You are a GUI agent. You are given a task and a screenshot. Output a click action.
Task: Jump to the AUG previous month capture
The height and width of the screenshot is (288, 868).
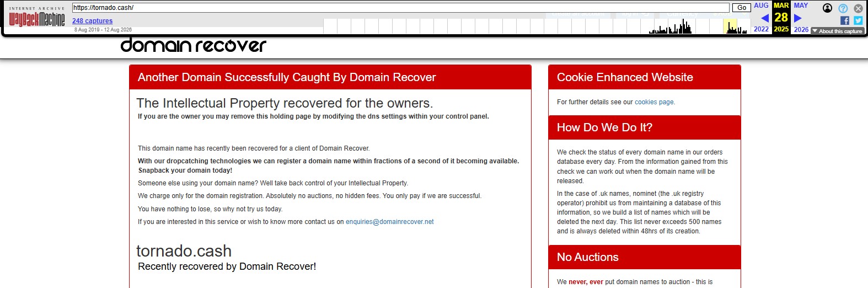coord(761,6)
